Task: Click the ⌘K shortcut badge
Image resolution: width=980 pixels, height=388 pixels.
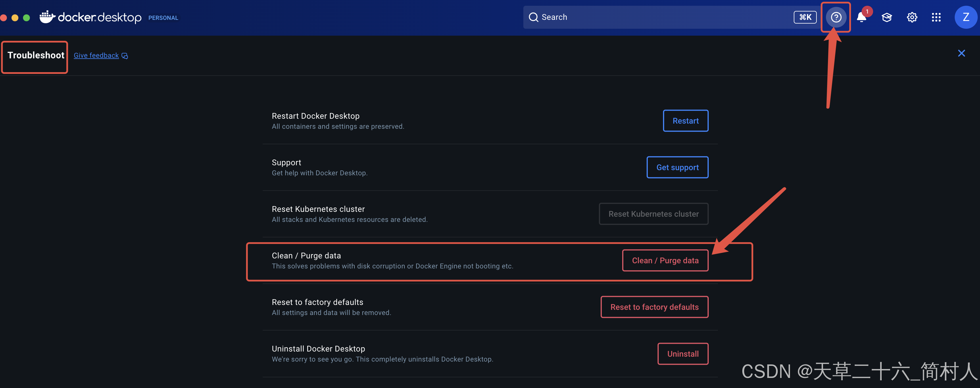Action: click(x=805, y=17)
